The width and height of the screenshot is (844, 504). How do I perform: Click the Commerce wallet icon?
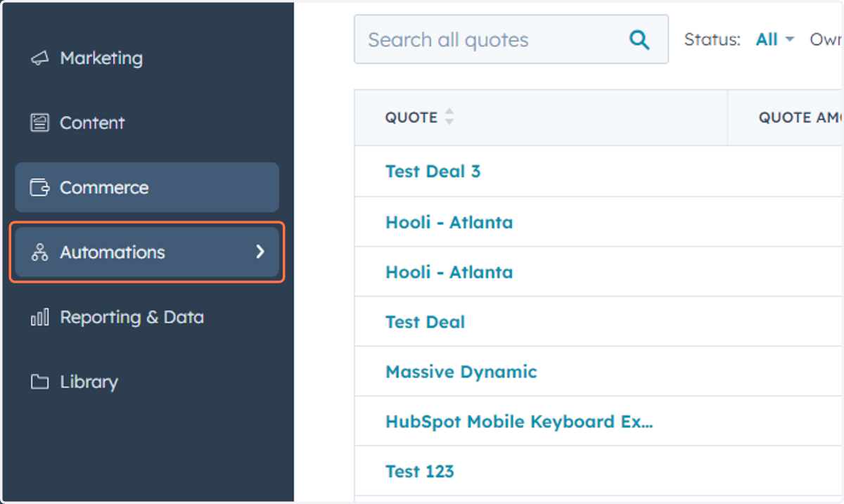pos(39,188)
